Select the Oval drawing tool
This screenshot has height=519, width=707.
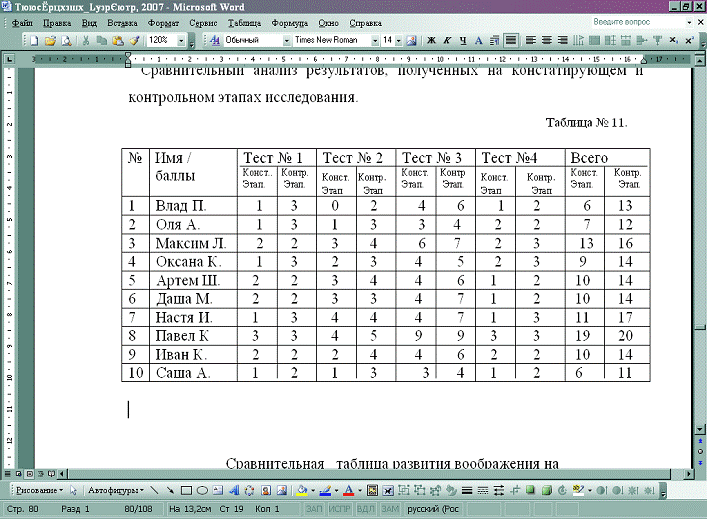pos(202,491)
